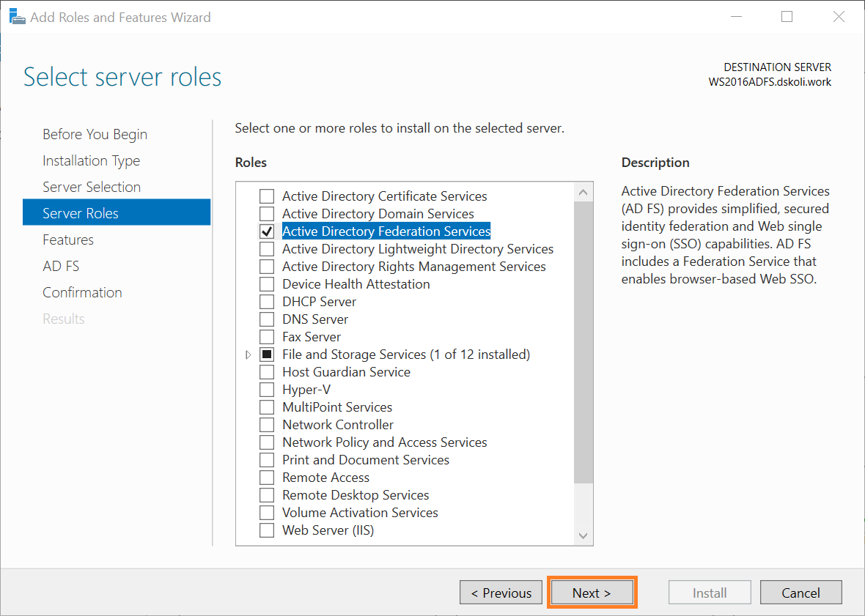The width and height of the screenshot is (865, 616).
Task: Go to Installation Type step
Action: click(x=92, y=161)
